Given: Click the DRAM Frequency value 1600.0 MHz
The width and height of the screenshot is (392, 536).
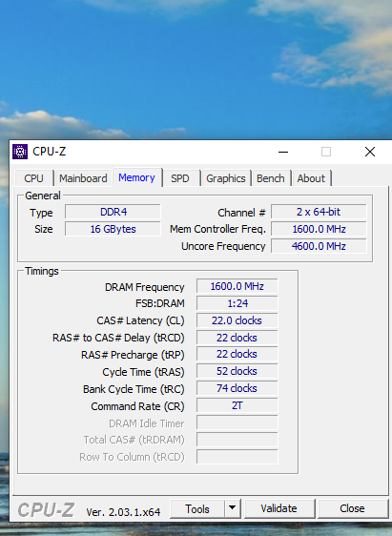Looking at the screenshot, I should 237,286.
